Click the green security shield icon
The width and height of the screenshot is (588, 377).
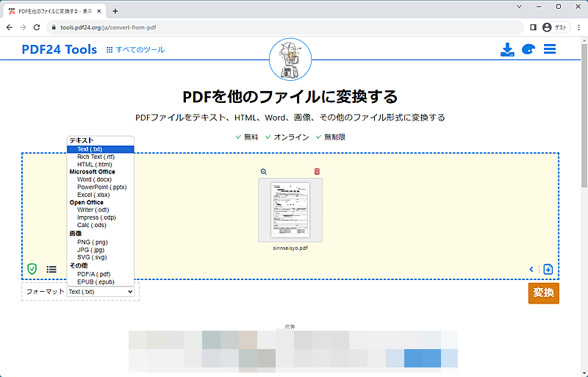tap(32, 269)
